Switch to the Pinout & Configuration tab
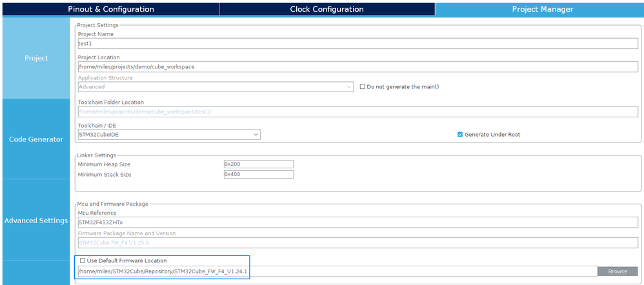The image size is (644, 285). [x=111, y=9]
